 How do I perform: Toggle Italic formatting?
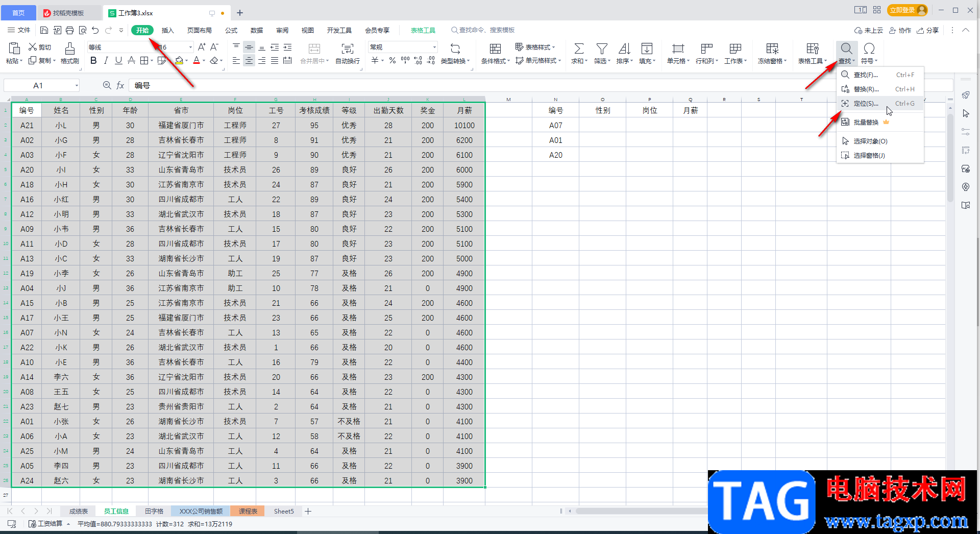[x=106, y=60]
